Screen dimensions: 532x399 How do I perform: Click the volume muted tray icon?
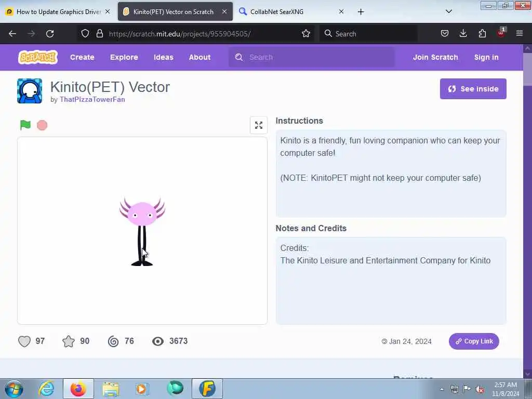pyautogui.click(x=480, y=389)
